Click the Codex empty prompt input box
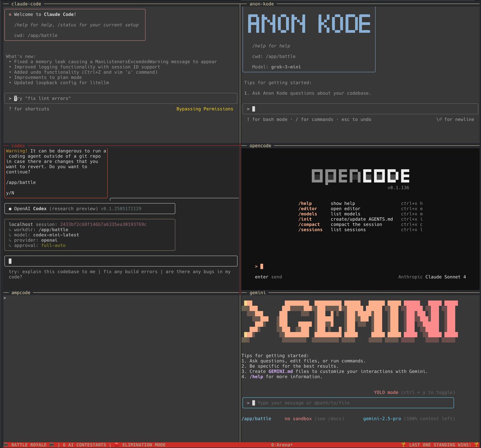Image resolution: width=481 pixels, height=448 pixels. (121, 261)
